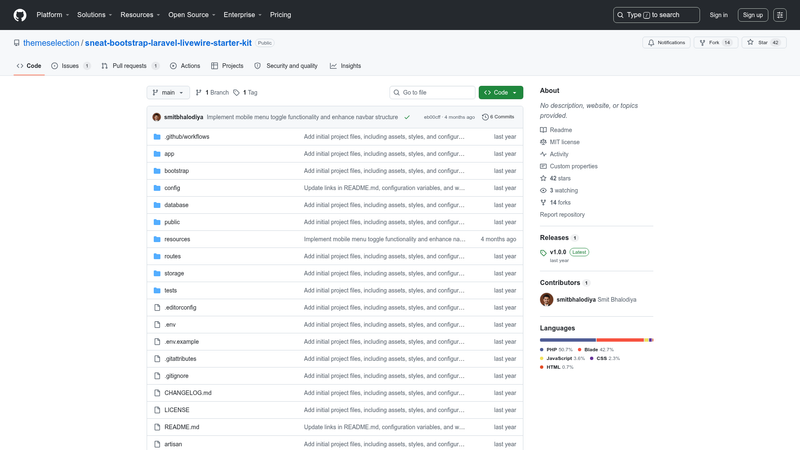Click Report repository

[x=562, y=215]
